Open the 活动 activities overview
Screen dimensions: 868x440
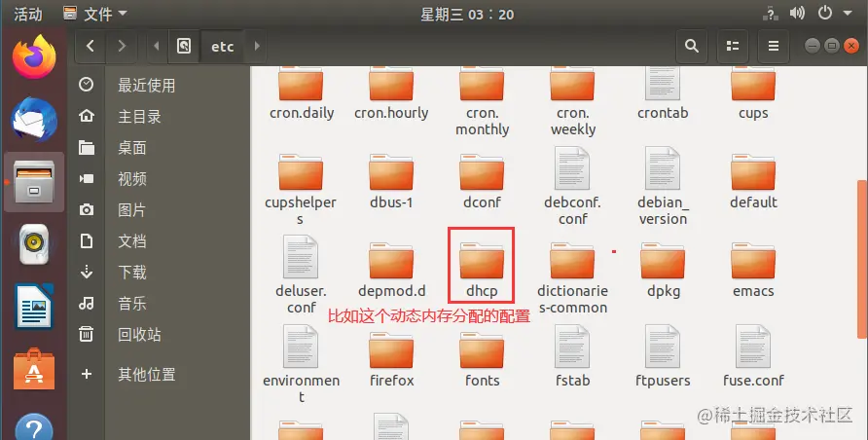click(x=27, y=14)
